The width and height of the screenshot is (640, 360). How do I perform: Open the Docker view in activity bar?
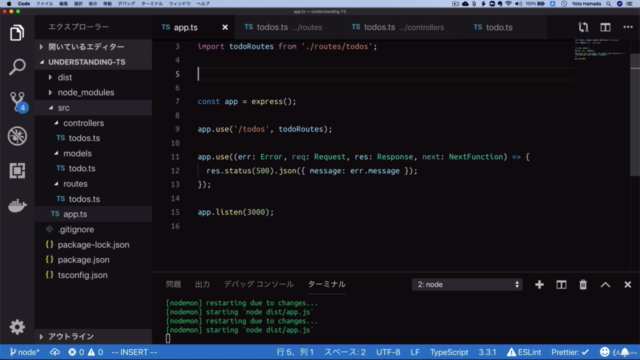point(17,205)
